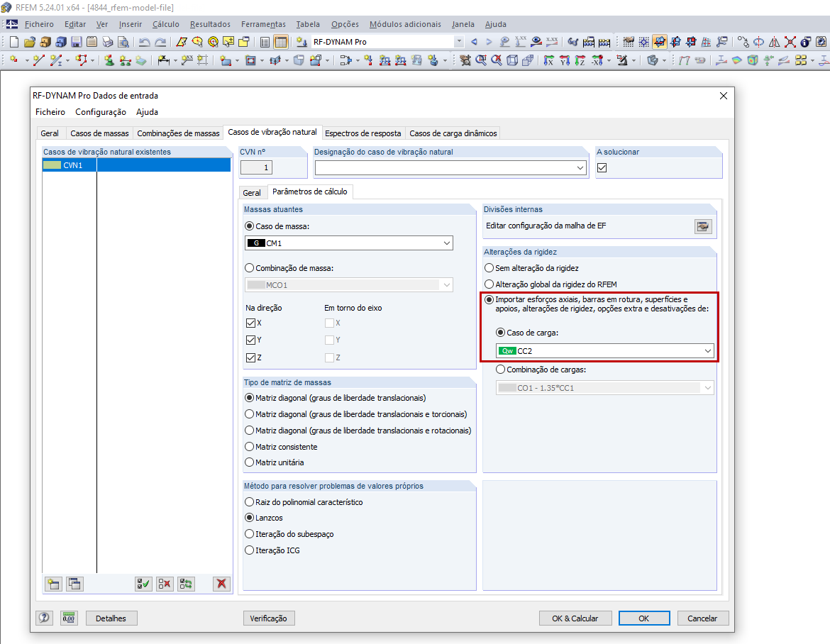Switch to 'Casos de massas' tab
This screenshot has height=644, width=830.
point(99,133)
